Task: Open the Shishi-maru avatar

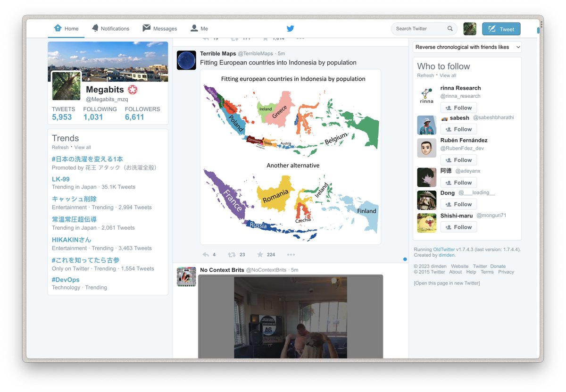Action: [427, 223]
